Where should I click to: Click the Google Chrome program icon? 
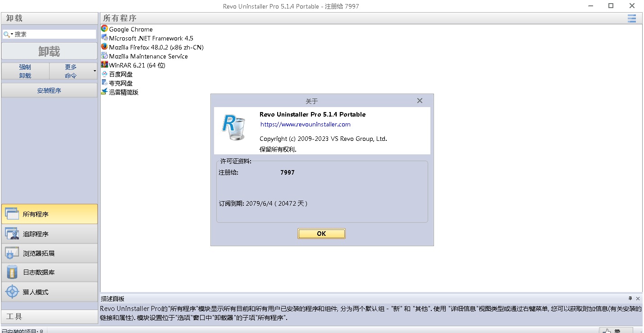[105, 29]
